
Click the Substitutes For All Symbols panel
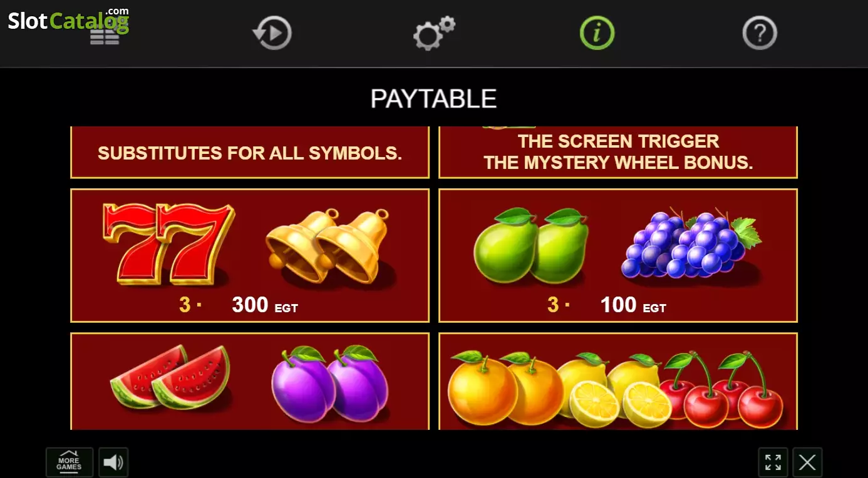click(x=250, y=153)
